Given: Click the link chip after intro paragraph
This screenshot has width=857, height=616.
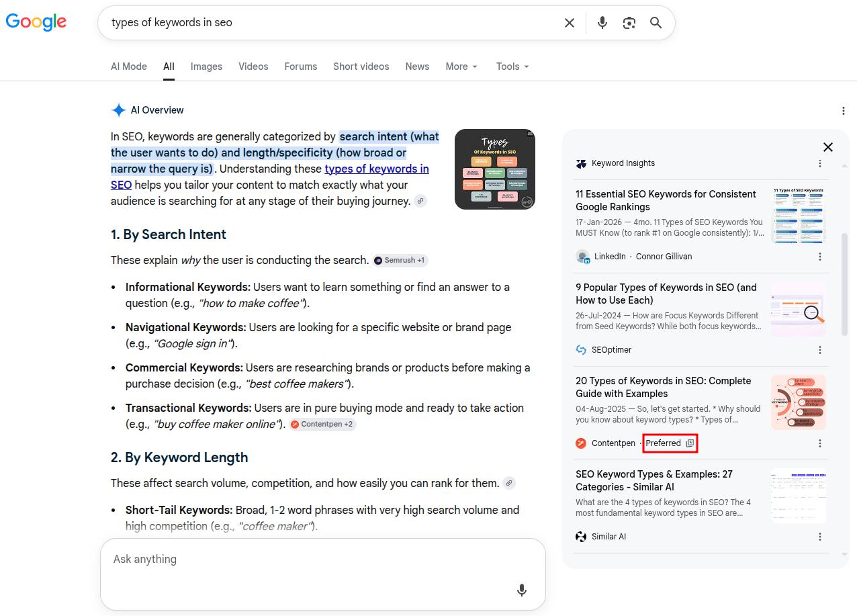Looking at the screenshot, I should tap(420, 201).
